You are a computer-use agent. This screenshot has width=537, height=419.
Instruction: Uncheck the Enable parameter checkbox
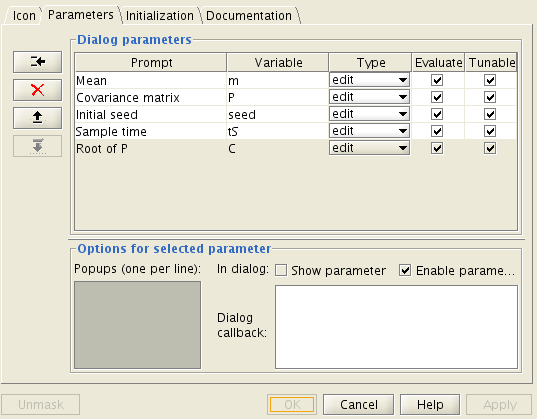[x=405, y=270]
